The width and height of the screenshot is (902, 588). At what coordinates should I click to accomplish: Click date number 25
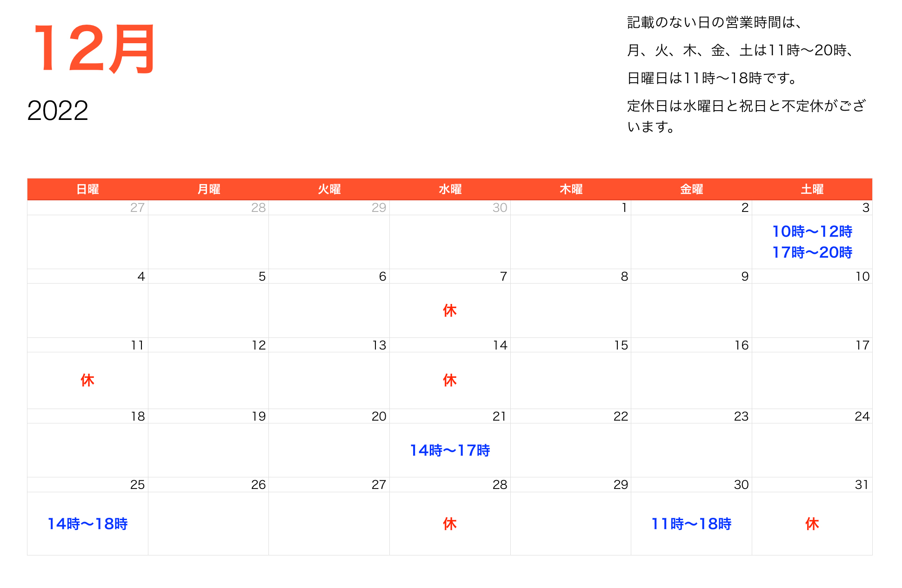[x=138, y=485]
